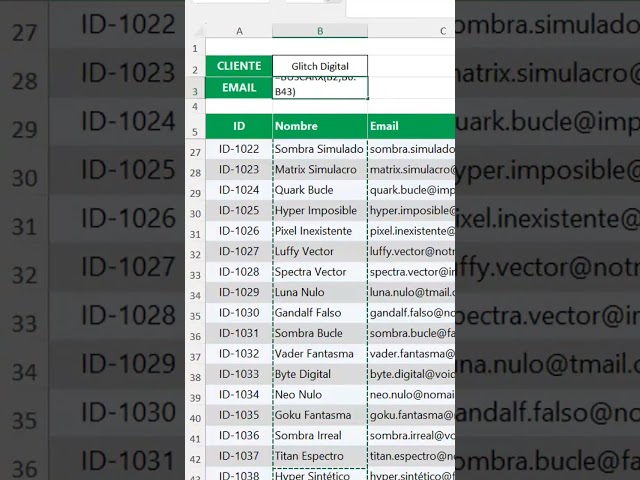Select cell ID-1037
Viewport: 640px width, 480px height.
pos(239,456)
